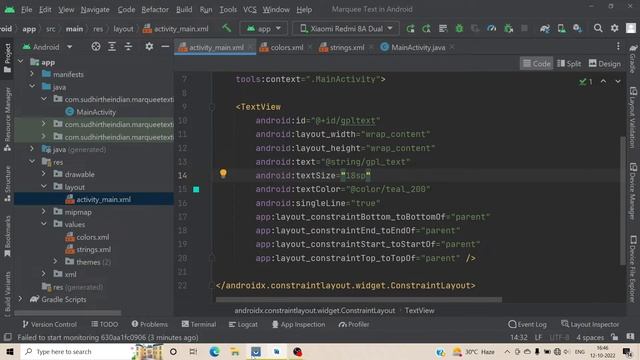Screen dimensions: 640x360
Task: Click the Sync Project with Gradle elephant icon
Action: click(544, 28)
